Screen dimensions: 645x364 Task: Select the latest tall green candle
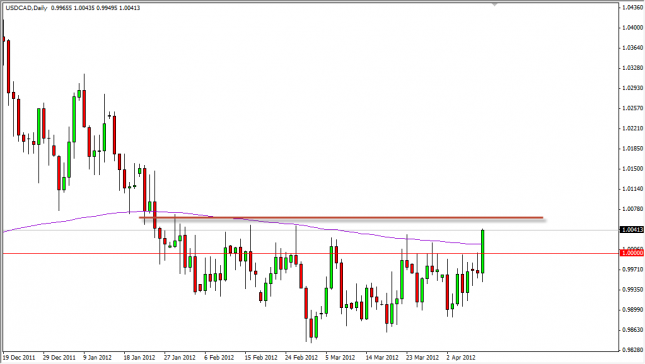tap(483, 251)
